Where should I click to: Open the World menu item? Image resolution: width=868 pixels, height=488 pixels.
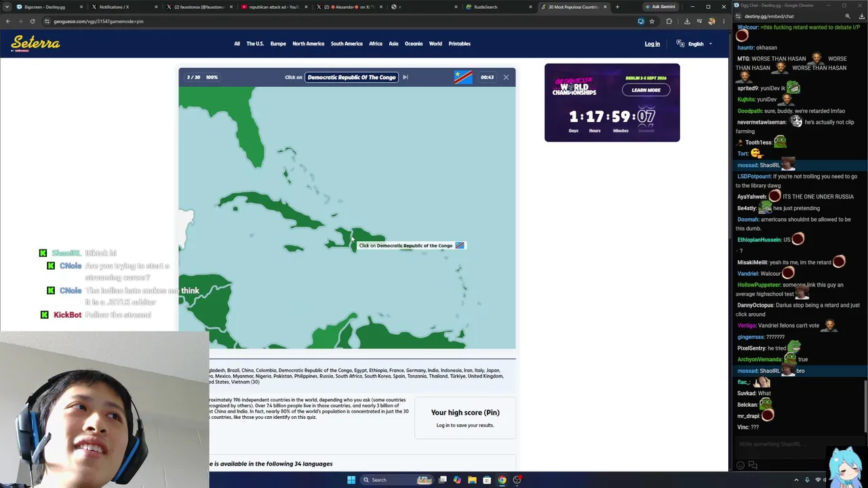[x=435, y=44]
